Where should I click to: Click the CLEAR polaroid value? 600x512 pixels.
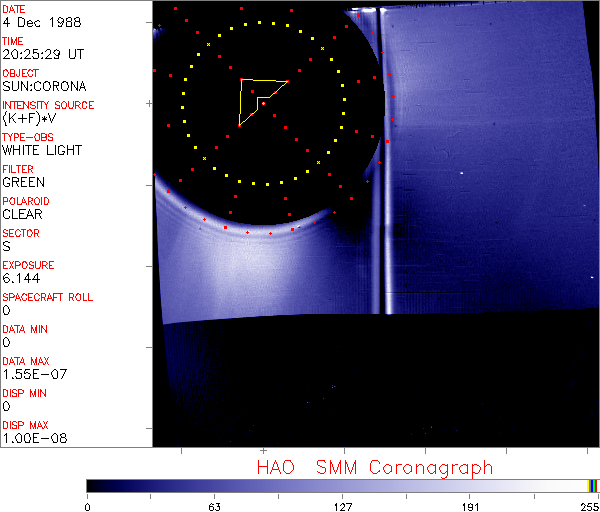(x=23, y=214)
